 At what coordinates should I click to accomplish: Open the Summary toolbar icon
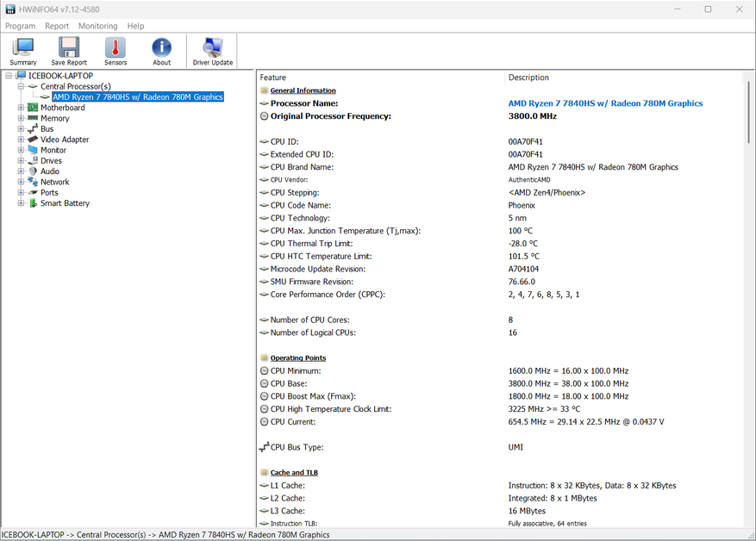[x=23, y=52]
